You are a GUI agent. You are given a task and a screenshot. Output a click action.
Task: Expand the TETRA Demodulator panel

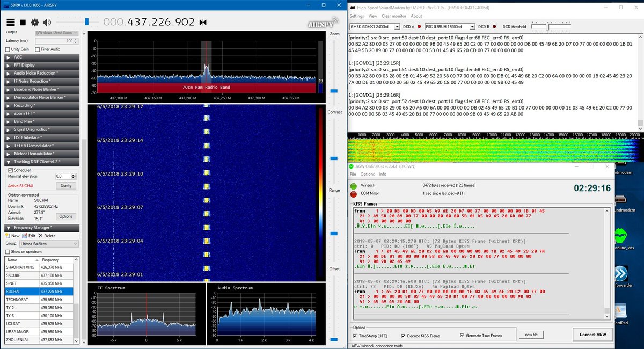[x=42, y=146]
